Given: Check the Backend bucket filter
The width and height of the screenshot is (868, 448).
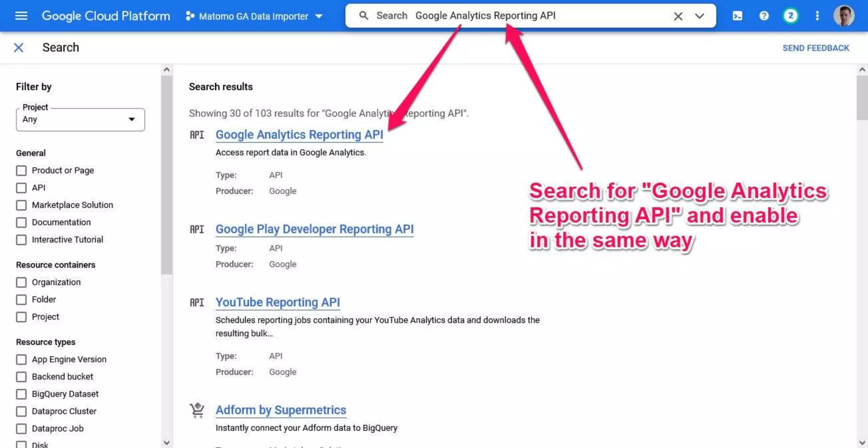Looking at the screenshot, I should tap(21, 377).
